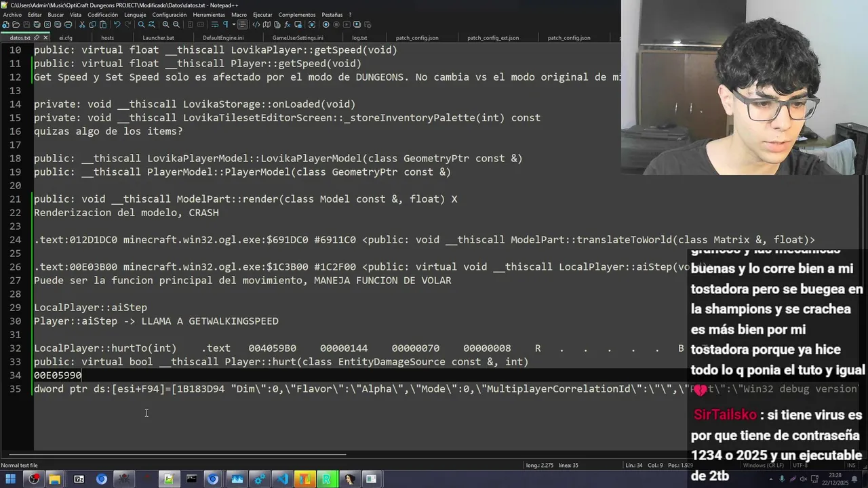
Task: Click the microphone tray icon
Action: [x=782, y=479]
